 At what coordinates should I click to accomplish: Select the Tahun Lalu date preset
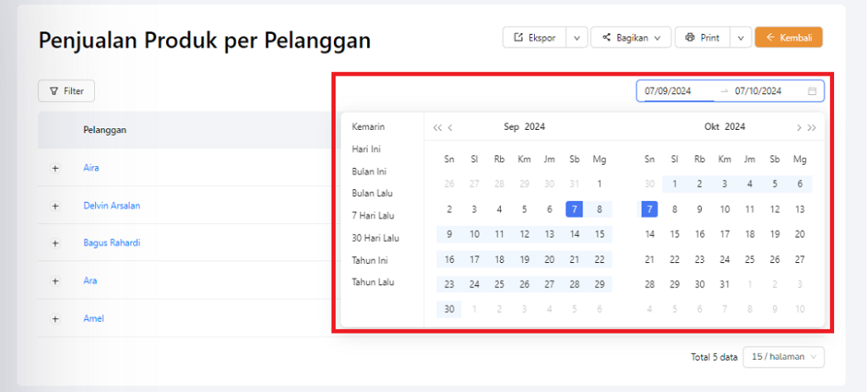[373, 283]
